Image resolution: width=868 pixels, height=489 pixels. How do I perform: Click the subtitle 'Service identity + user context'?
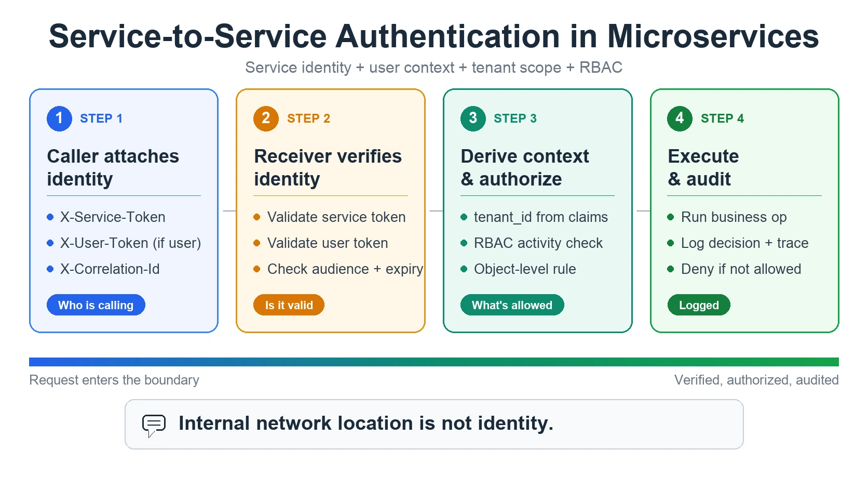point(351,68)
